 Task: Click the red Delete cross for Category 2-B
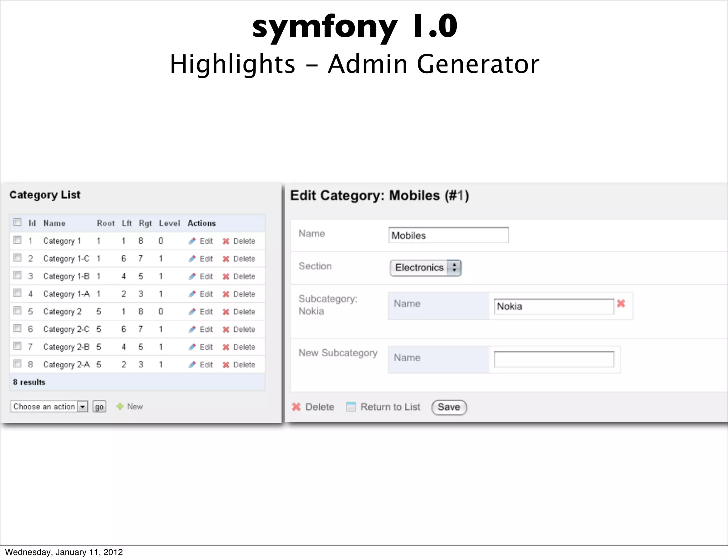[x=226, y=347]
